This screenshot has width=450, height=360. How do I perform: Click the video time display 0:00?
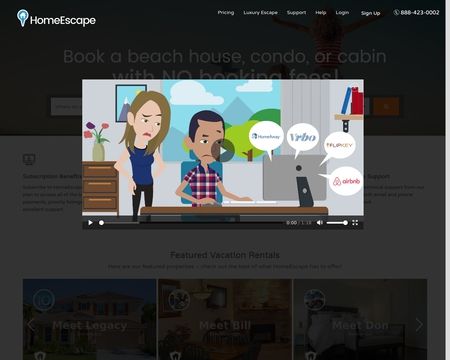pyautogui.click(x=291, y=223)
